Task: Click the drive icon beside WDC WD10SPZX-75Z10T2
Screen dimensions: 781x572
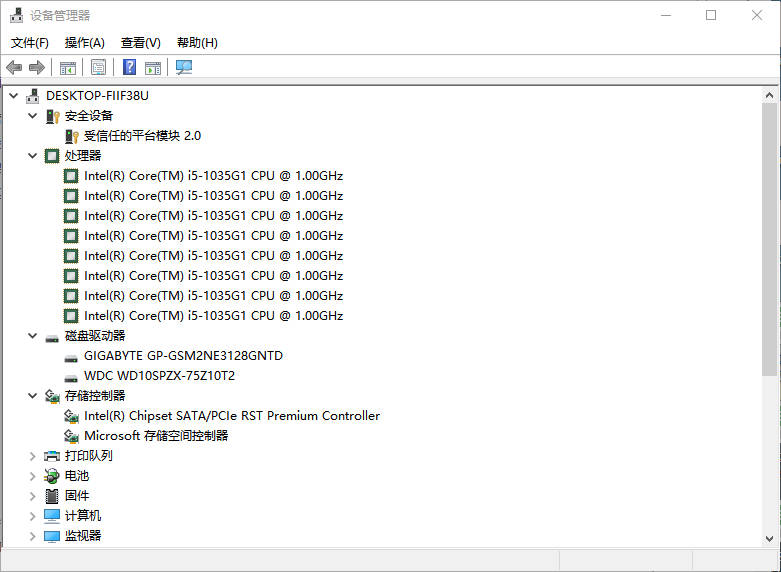Action: (71, 378)
